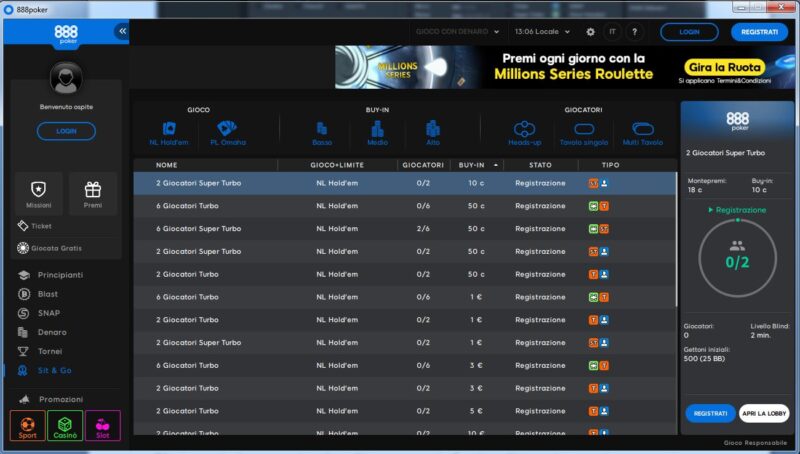Click the top REGISTRATI button
This screenshot has width=800, height=454.
point(759,32)
